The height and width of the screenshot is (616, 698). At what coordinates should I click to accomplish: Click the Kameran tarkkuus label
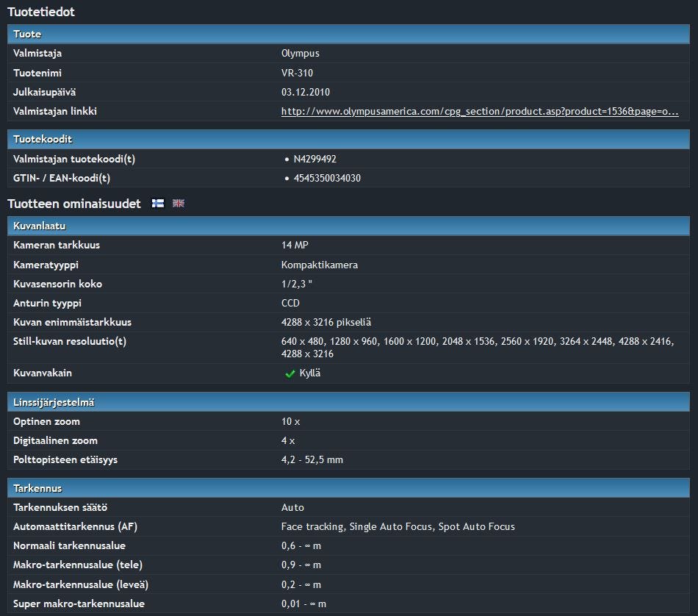click(x=57, y=245)
